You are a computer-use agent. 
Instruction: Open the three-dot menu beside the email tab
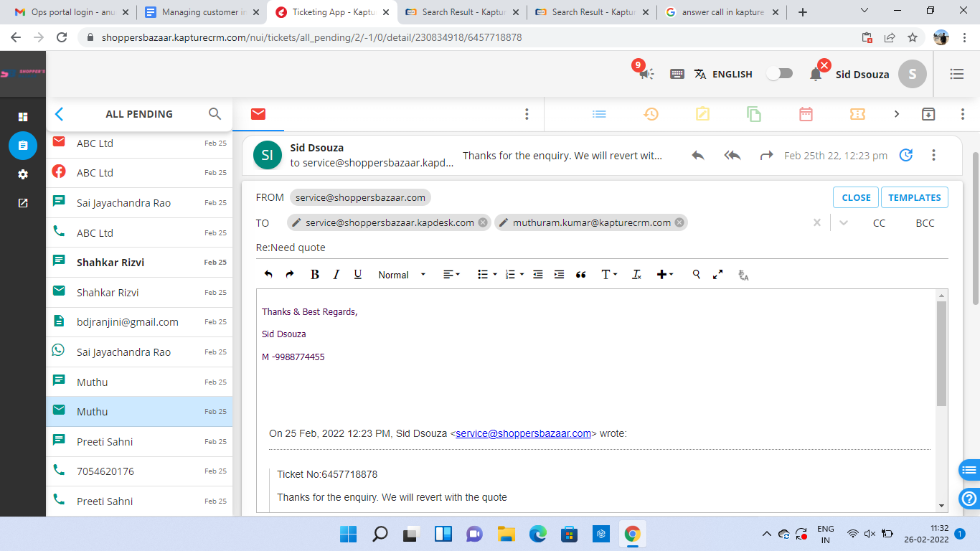tap(527, 114)
